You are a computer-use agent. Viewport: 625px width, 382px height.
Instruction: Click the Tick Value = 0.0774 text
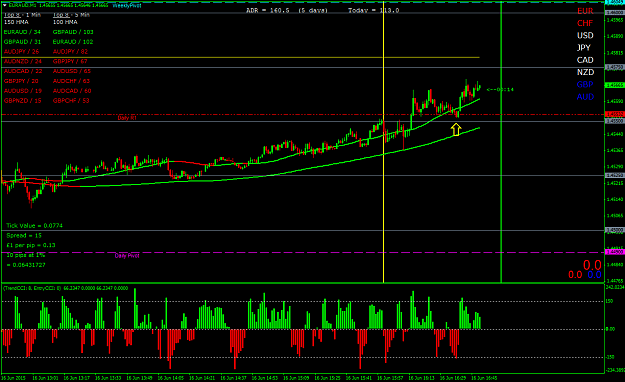(x=34, y=226)
